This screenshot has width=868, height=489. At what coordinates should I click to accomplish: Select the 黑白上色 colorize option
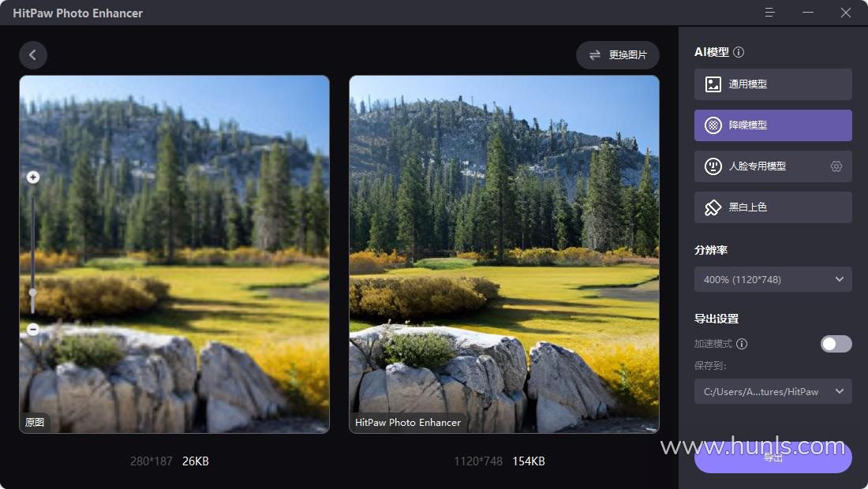coord(773,207)
